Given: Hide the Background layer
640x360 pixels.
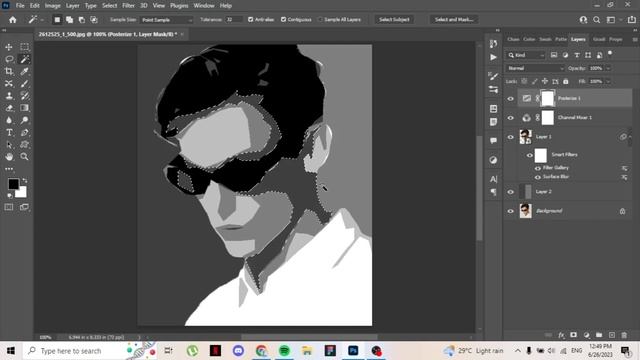Looking at the screenshot, I should coord(511,211).
